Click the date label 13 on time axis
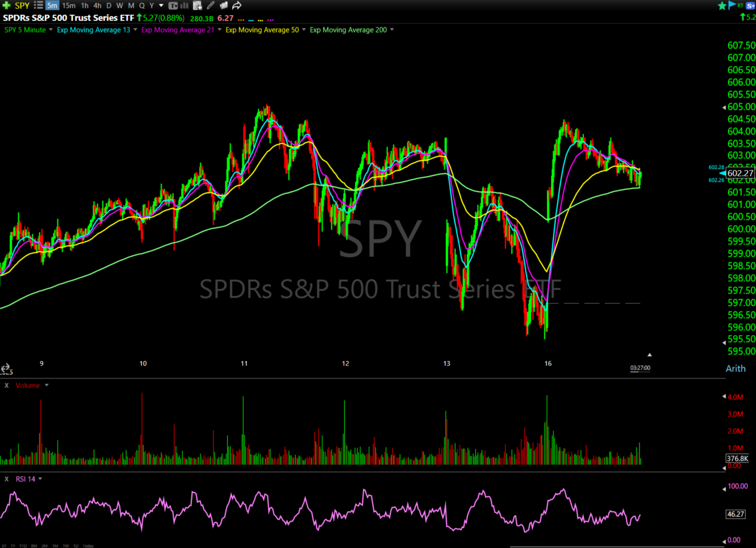Image resolution: width=756 pixels, height=548 pixels. point(446,363)
